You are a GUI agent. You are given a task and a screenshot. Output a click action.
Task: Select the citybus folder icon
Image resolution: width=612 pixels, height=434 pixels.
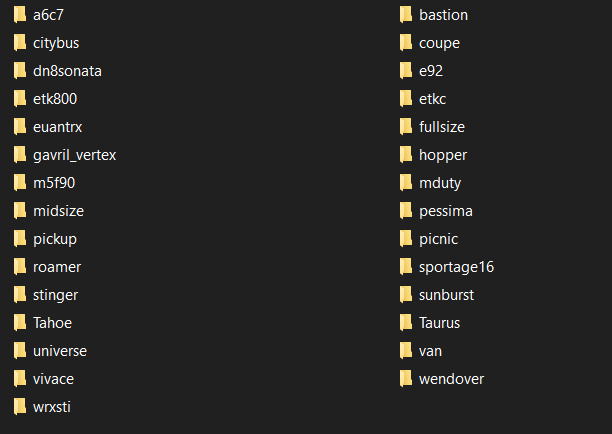coord(20,43)
